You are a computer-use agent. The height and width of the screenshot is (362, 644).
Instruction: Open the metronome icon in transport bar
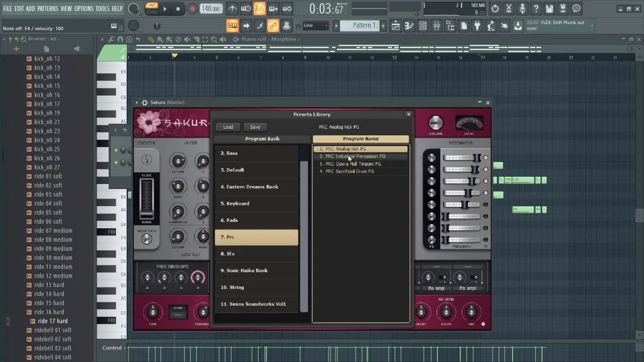(x=232, y=9)
